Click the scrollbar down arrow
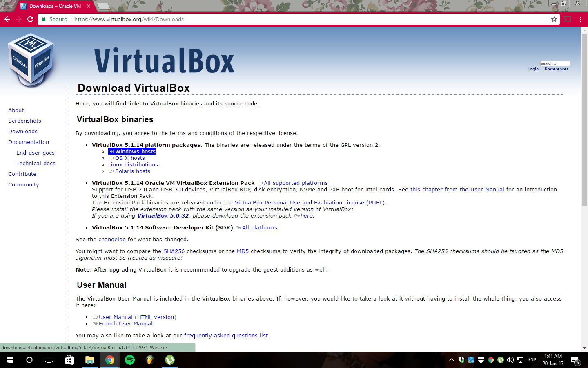 tap(584, 348)
